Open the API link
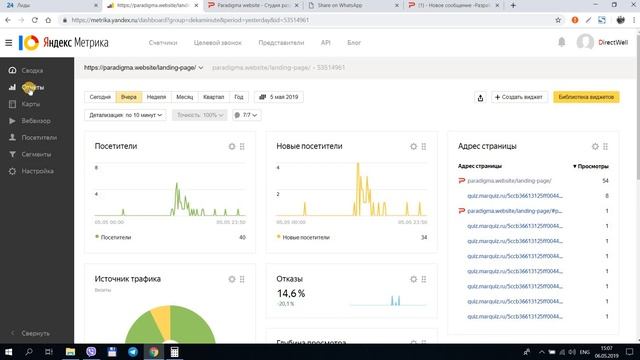 click(x=326, y=42)
